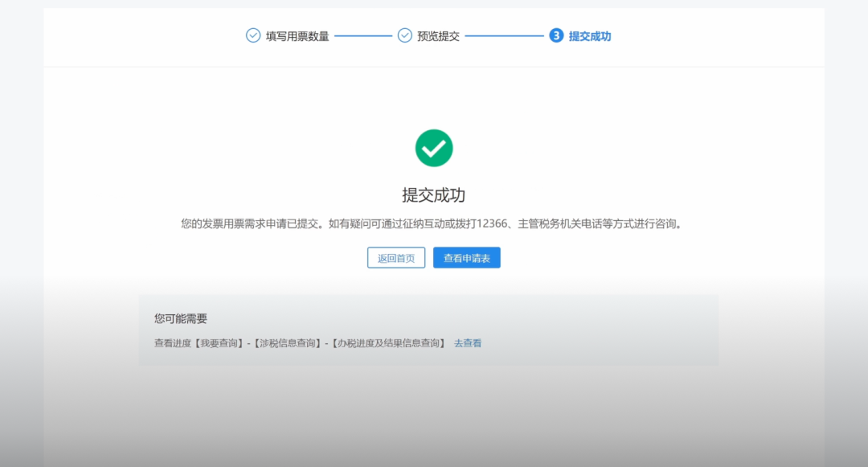The image size is (868, 467).
Task: Click the 返回首页 button
Action: click(395, 258)
